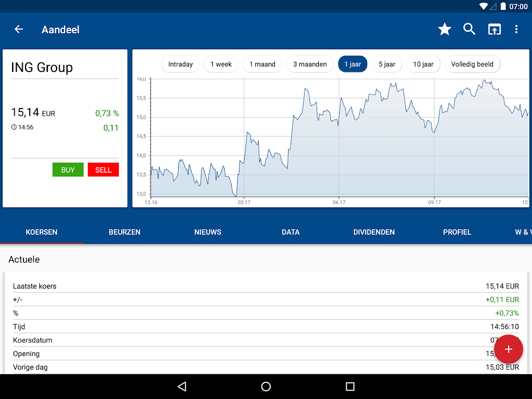Image resolution: width=532 pixels, height=399 pixels.
Task: Switch to the KOERSEN tab
Action: (42, 232)
